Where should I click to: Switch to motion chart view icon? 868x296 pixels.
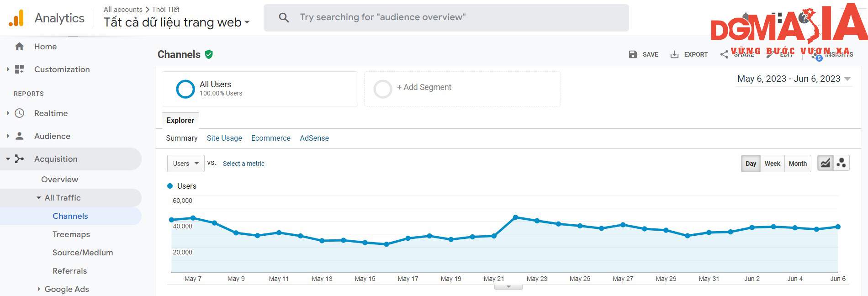(841, 163)
